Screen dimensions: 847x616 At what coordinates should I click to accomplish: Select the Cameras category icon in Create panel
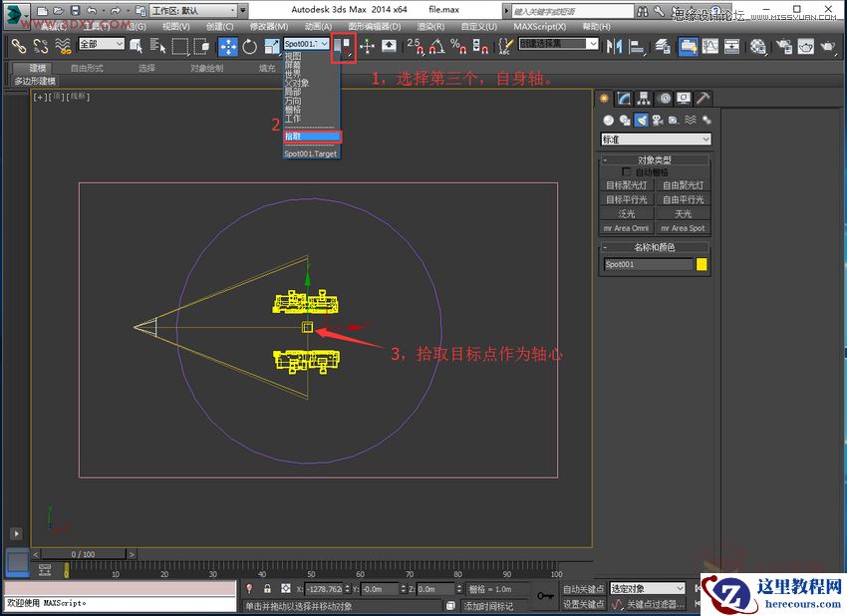pyautogui.click(x=658, y=120)
